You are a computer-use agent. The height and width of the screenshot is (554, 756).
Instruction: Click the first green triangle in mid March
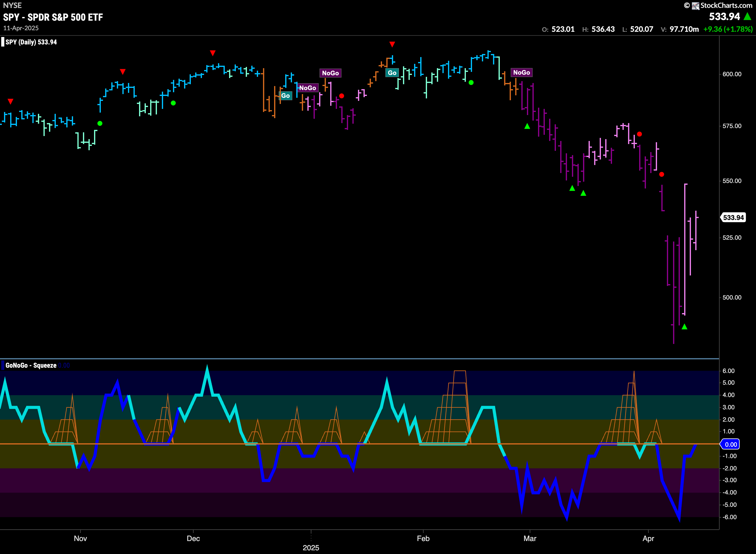(x=572, y=188)
